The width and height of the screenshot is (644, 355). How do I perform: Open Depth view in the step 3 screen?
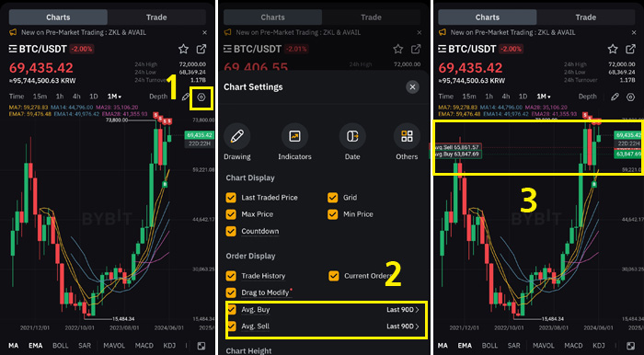coord(587,97)
